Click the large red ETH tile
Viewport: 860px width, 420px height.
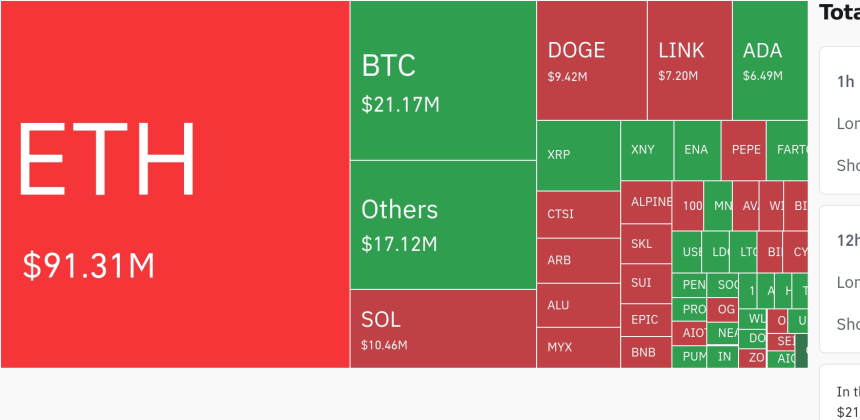click(x=175, y=185)
